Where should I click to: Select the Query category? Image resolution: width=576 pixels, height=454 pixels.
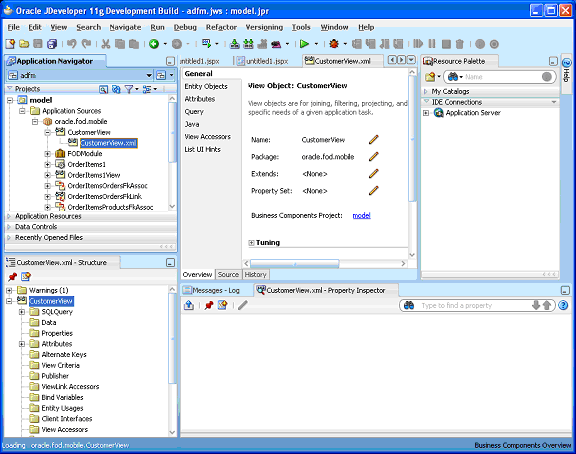coord(194,112)
